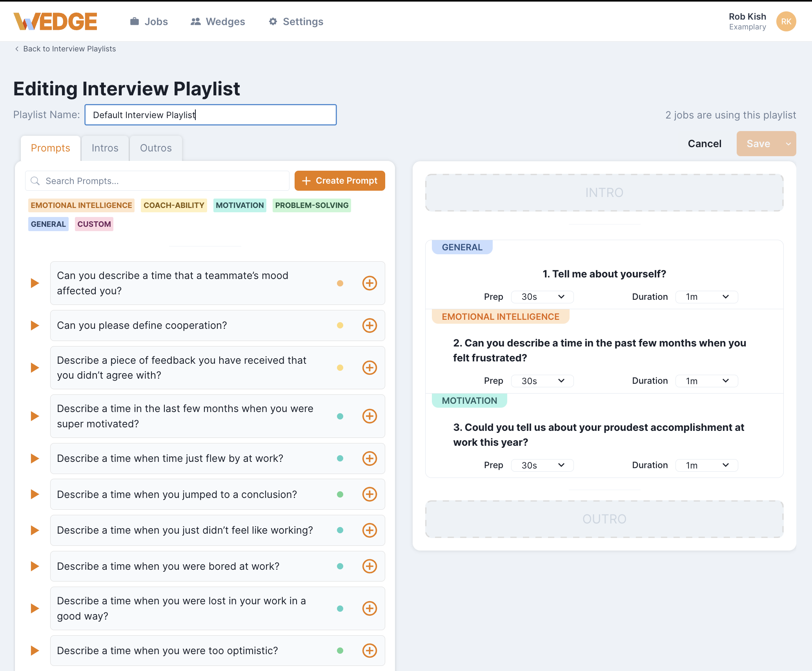Click the green dot on 'too optimistic' prompt

point(340,651)
